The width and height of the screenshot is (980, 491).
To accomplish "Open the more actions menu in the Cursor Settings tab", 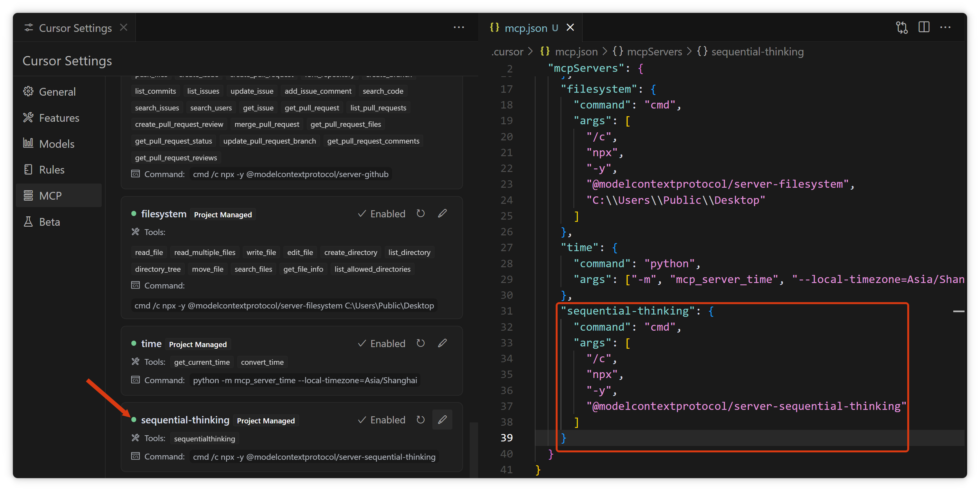I will [459, 27].
